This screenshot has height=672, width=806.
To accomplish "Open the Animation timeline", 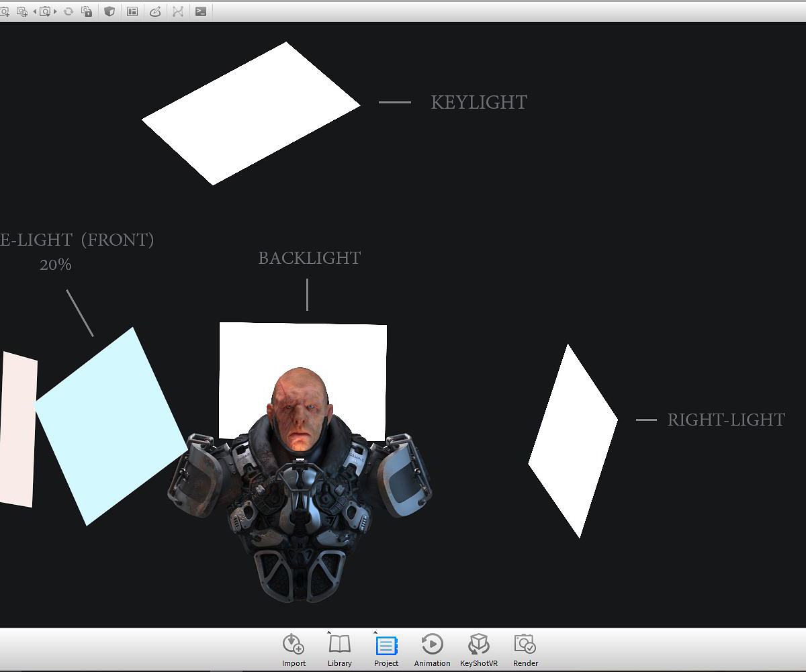I will pos(432,650).
